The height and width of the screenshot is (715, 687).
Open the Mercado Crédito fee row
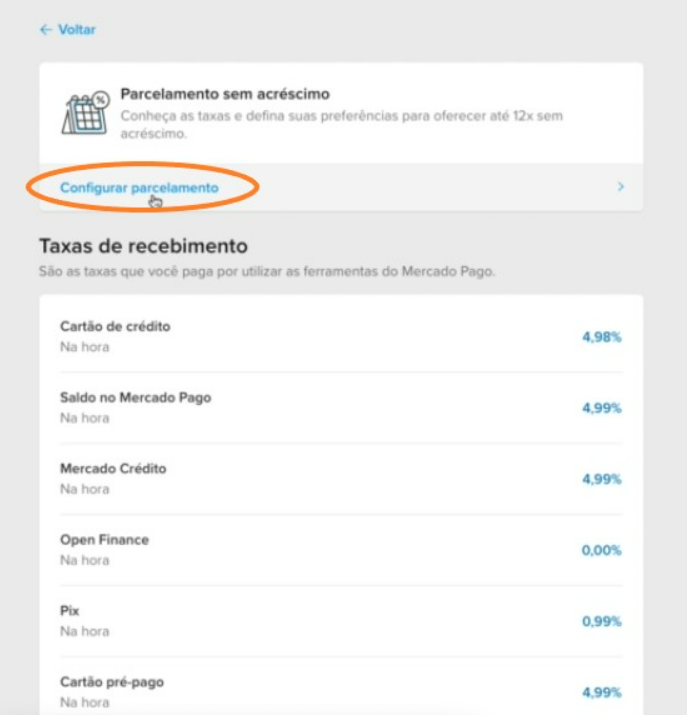pyautogui.click(x=341, y=479)
